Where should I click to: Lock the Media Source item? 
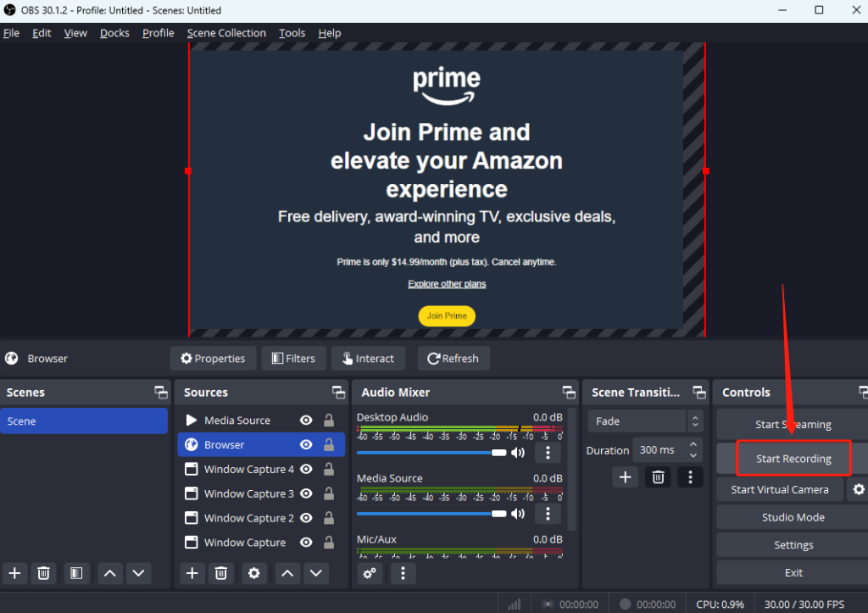329,421
